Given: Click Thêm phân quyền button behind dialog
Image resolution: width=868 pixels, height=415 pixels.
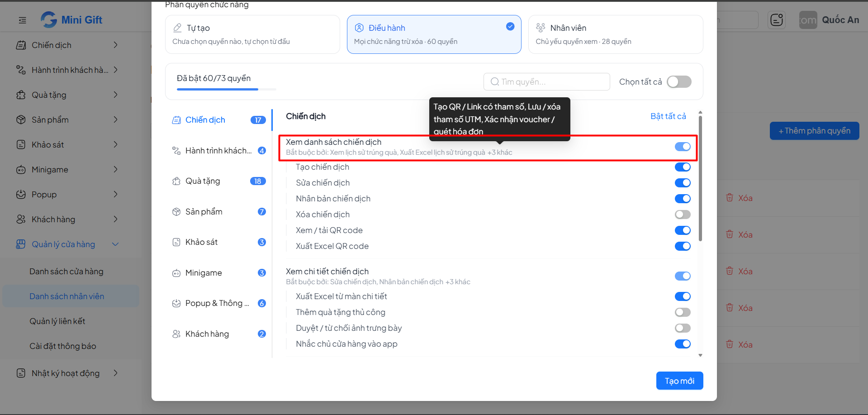Looking at the screenshot, I should click(x=814, y=131).
